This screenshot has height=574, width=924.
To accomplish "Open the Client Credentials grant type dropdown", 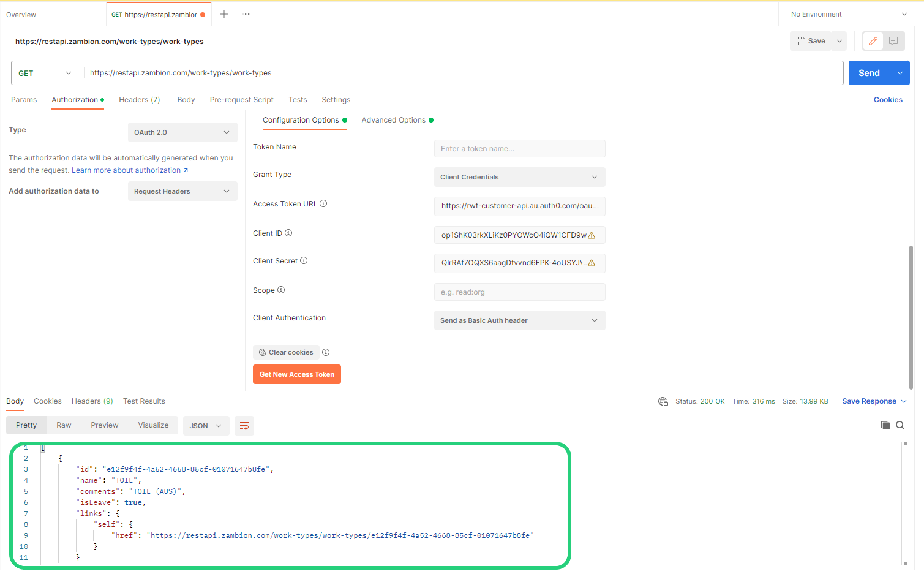I will tap(520, 177).
